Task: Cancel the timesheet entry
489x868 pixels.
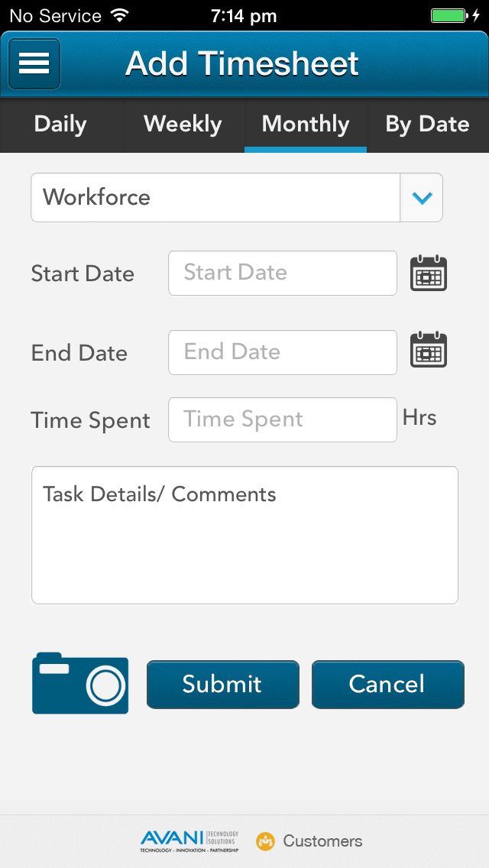Action: click(387, 685)
